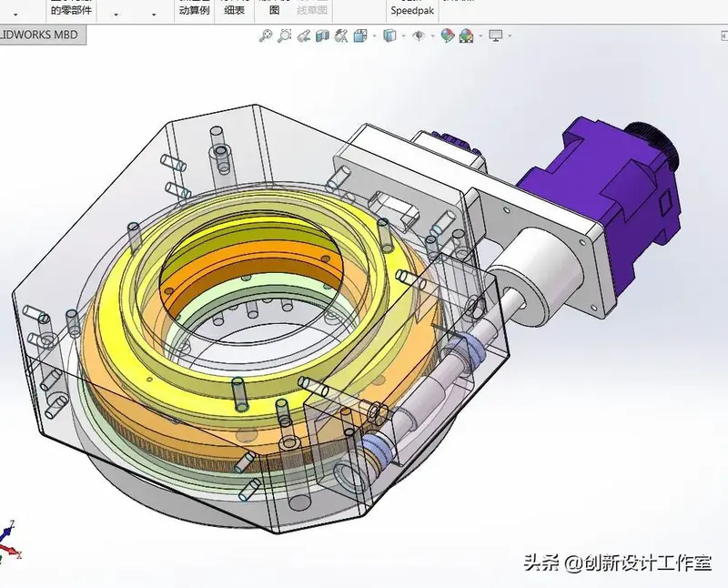Expand the Hide/Show Items dropdown arrow
Image resolution: width=728 pixels, height=588 pixels.
pos(433,36)
